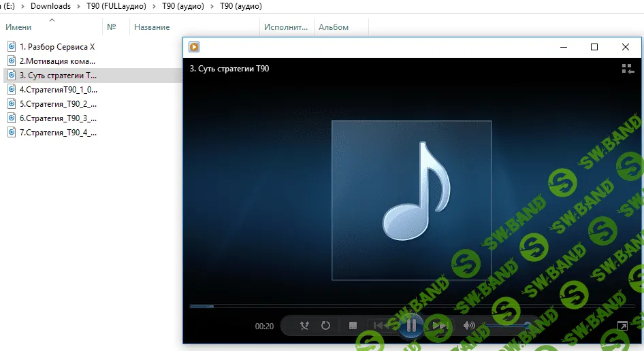The width and height of the screenshot is (644, 351).
Task: Click the Название column header
Action: point(152,27)
